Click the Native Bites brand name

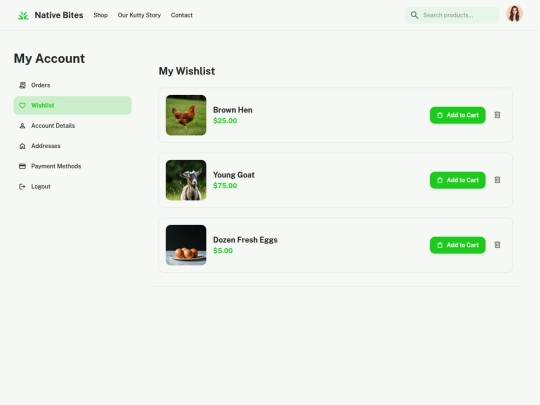point(59,15)
